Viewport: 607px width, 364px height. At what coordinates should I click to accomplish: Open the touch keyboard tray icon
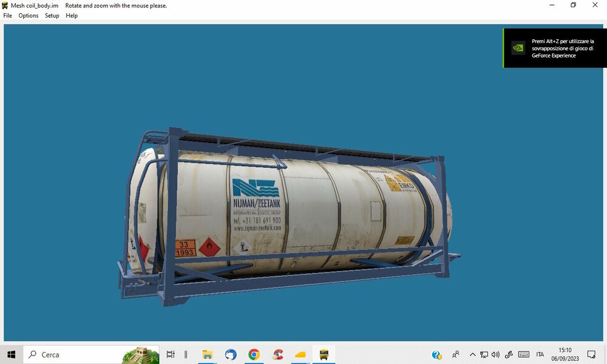pyautogui.click(x=523, y=354)
